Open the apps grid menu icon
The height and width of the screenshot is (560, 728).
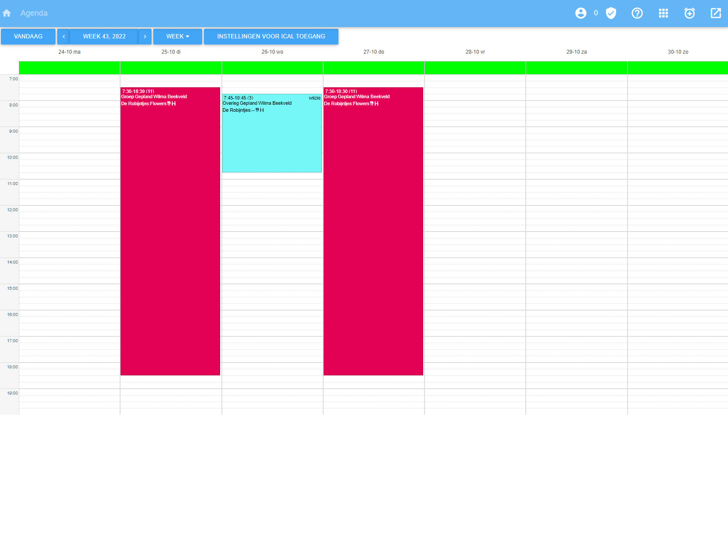point(663,13)
